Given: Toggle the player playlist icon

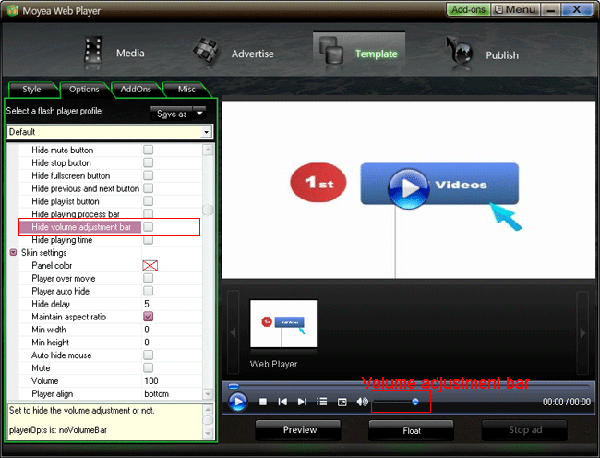Looking at the screenshot, I should (x=322, y=402).
